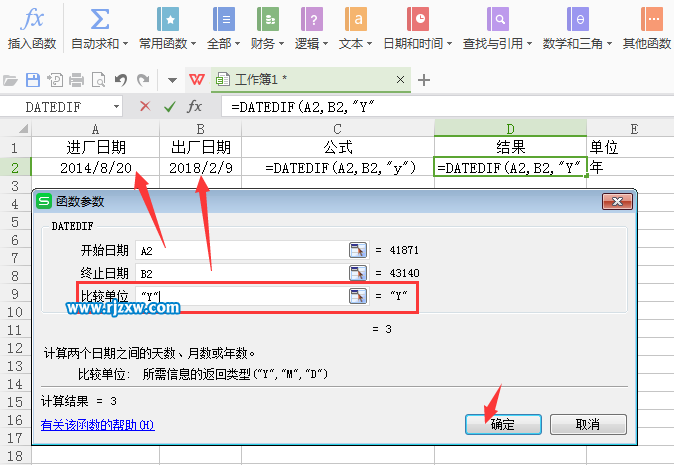Select cell A2 with 2014/8/20
The width and height of the screenshot is (674, 465).
pyautogui.click(x=95, y=167)
